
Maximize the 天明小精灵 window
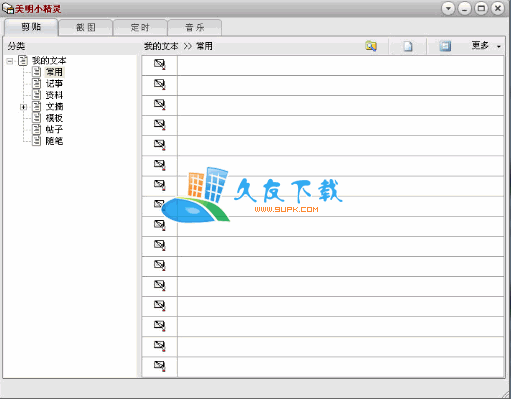coord(481,8)
